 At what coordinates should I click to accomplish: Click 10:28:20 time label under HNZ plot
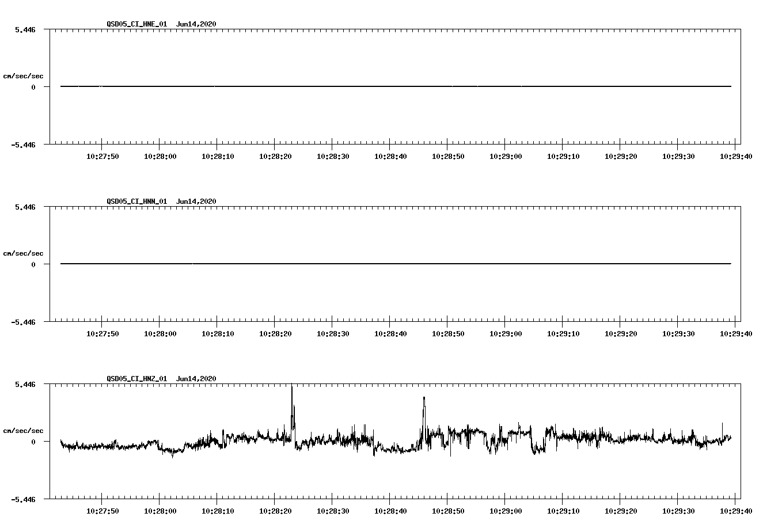[275, 511]
